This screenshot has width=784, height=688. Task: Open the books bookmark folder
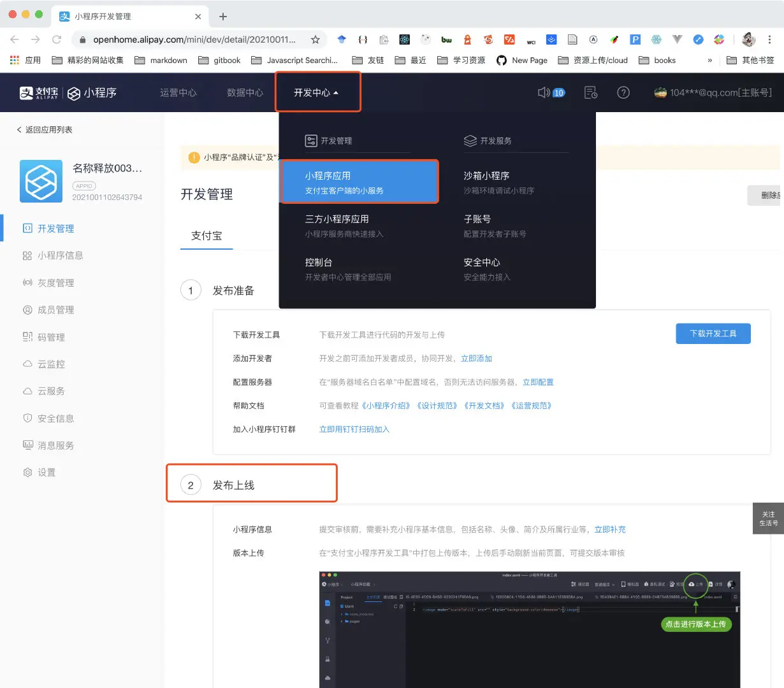point(657,61)
